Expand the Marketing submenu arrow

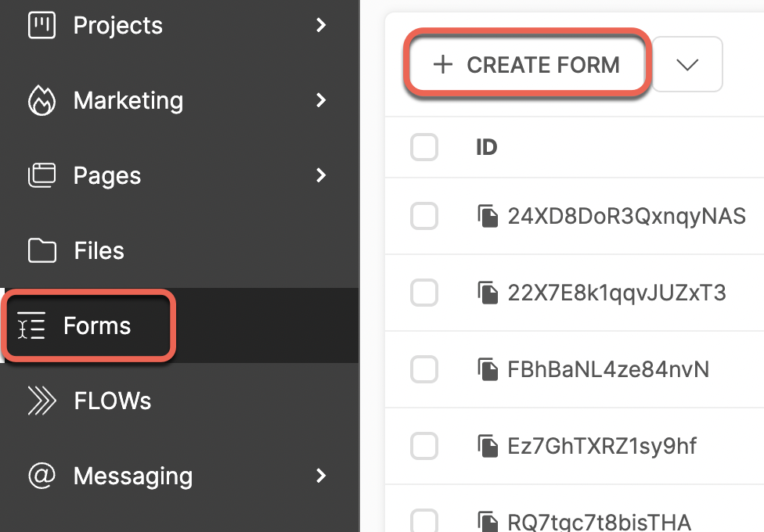(321, 100)
